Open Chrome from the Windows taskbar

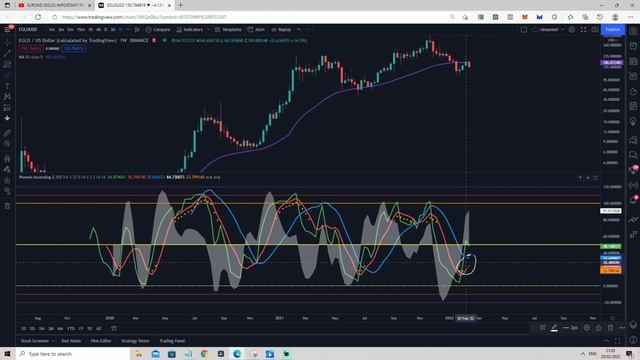click(x=204, y=354)
